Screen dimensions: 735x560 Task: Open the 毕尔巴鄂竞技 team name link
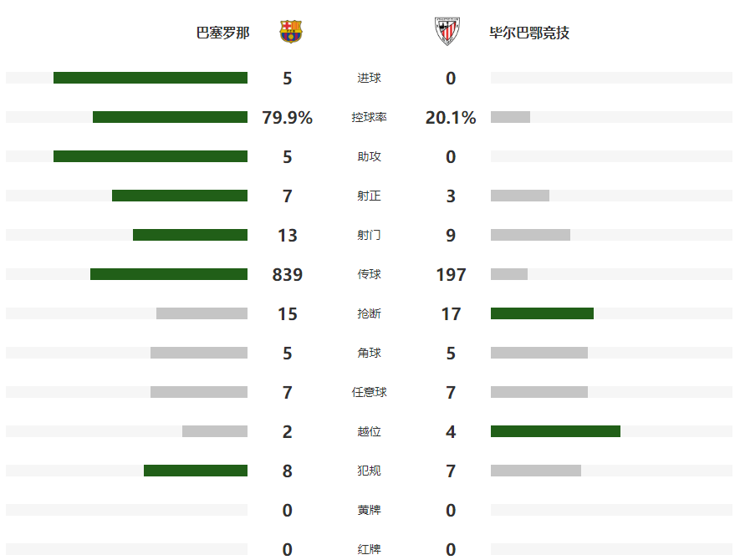coord(529,33)
